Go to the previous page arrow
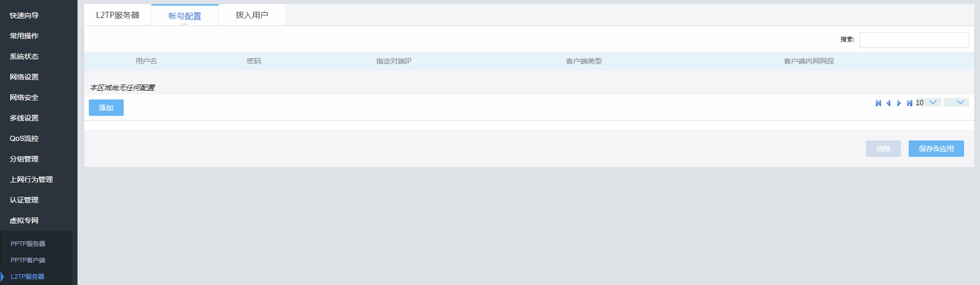Screen dimensions: 980x285 pyautogui.click(x=889, y=103)
